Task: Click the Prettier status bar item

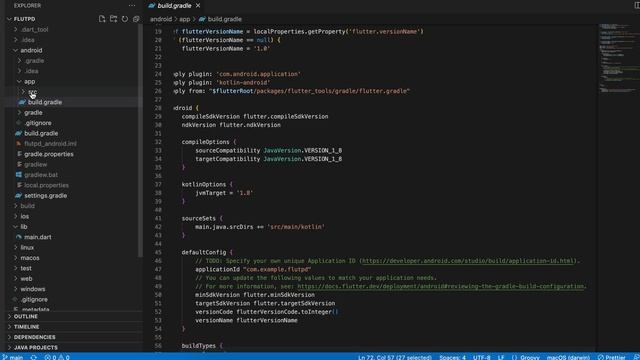Action: tap(611, 357)
